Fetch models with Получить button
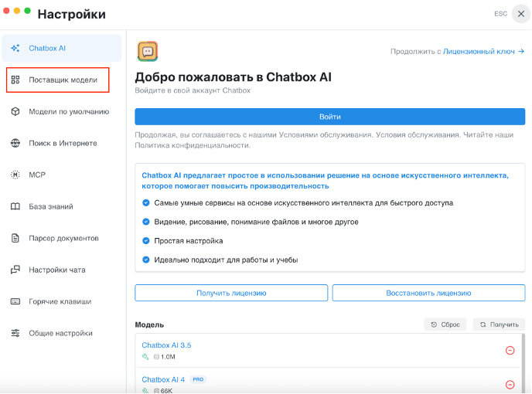Viewport: 532px width, 394px height. [499, 324]
